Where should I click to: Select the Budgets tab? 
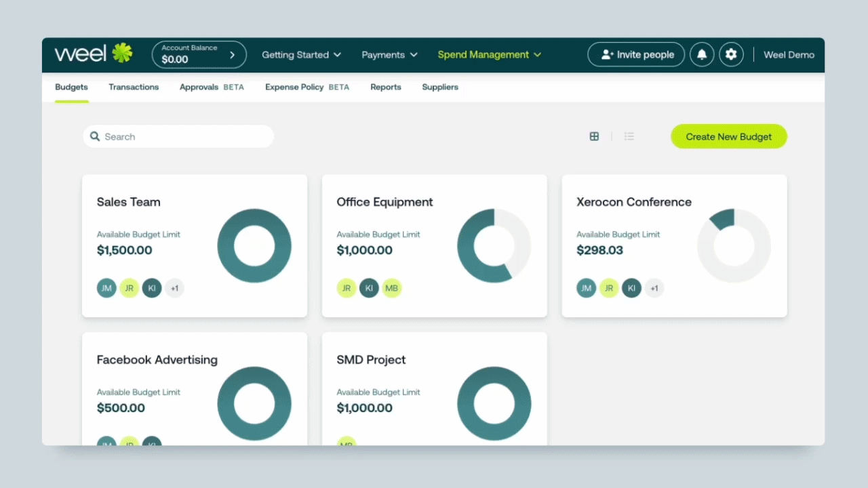[x=71, y=87]
